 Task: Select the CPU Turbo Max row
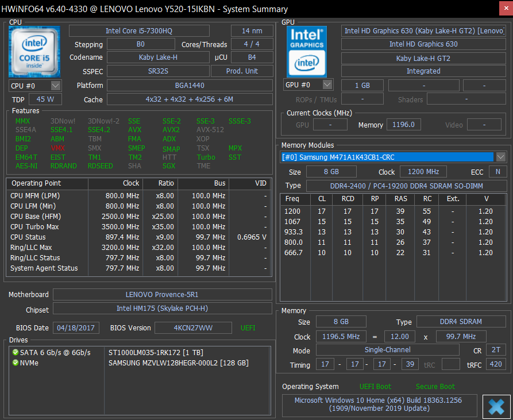click(139, 227)
